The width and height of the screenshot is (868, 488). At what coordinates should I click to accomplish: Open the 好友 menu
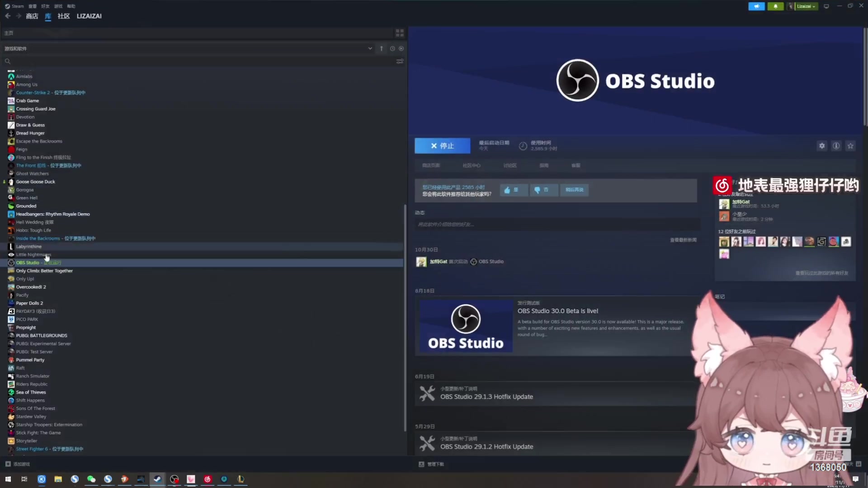tap(45, 6)
